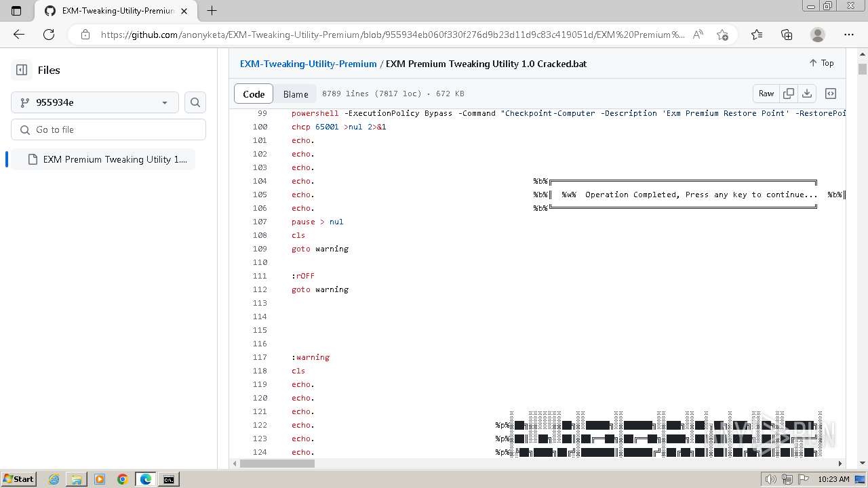The width and height of the screenshot is (868, 488).
Task: Open media player from taskbar
Action: (100, 479)
